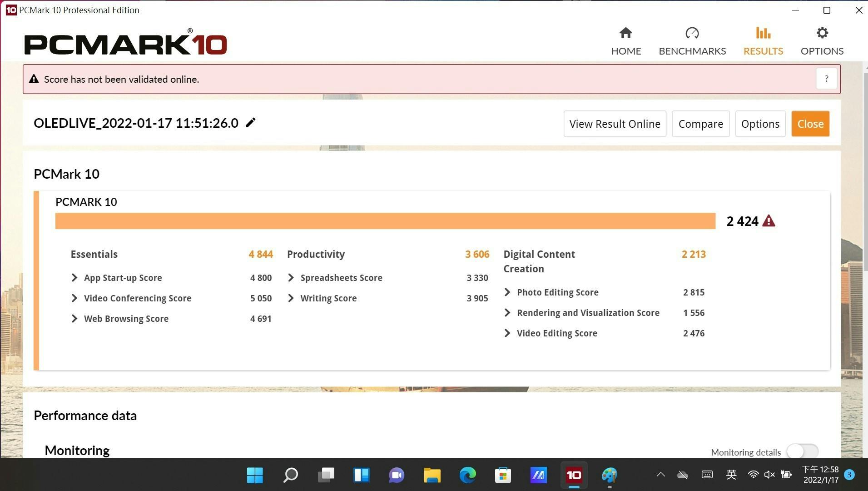The width and height of the screenshot is (868, 491).
Task: Switch to the BENCHMARKS tab
Action: (692, 41)
